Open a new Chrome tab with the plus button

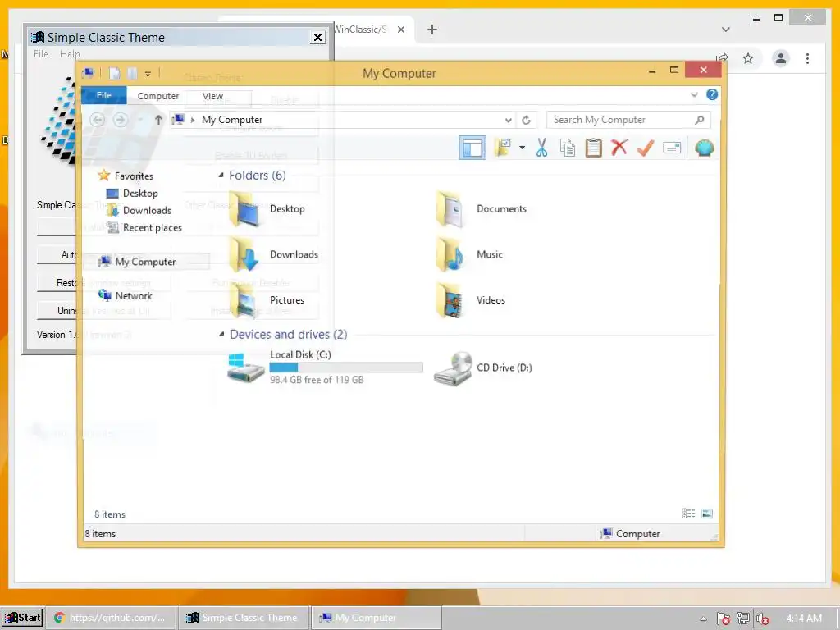click(x=431, y=30)
